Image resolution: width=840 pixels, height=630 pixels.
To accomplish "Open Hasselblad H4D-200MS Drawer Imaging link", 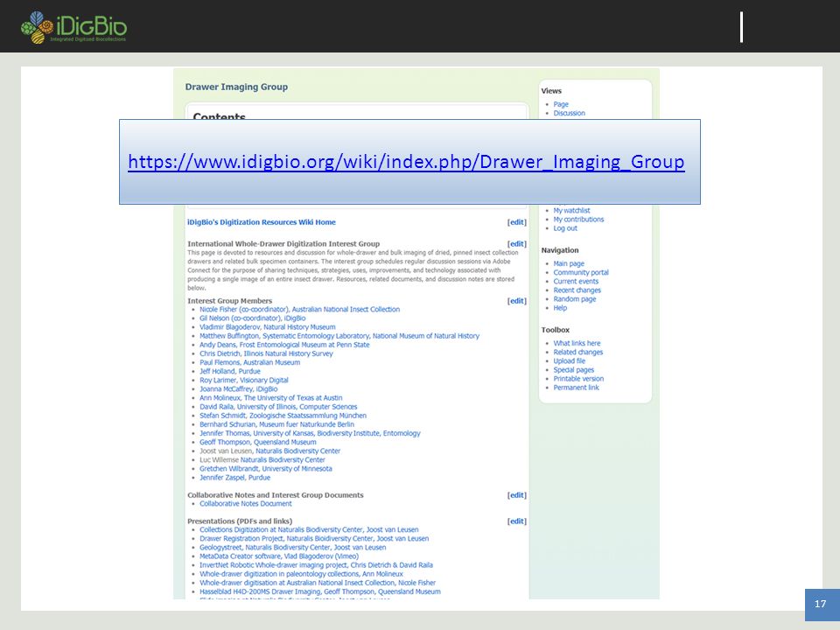I will (320, 592).
